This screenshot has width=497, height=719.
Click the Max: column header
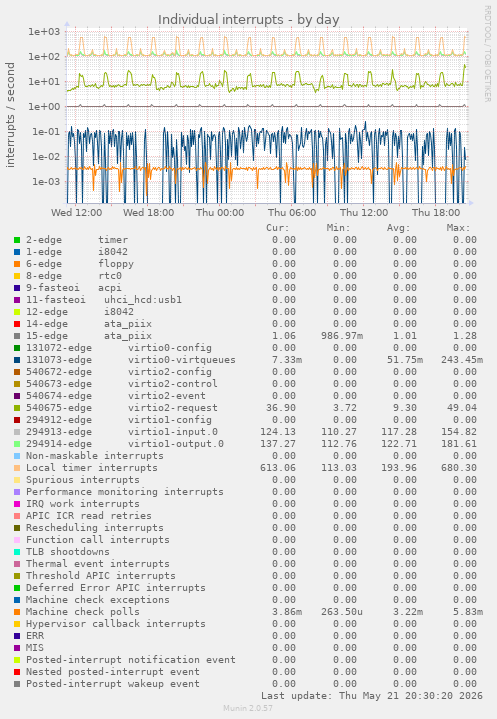(x=458, y=228)
